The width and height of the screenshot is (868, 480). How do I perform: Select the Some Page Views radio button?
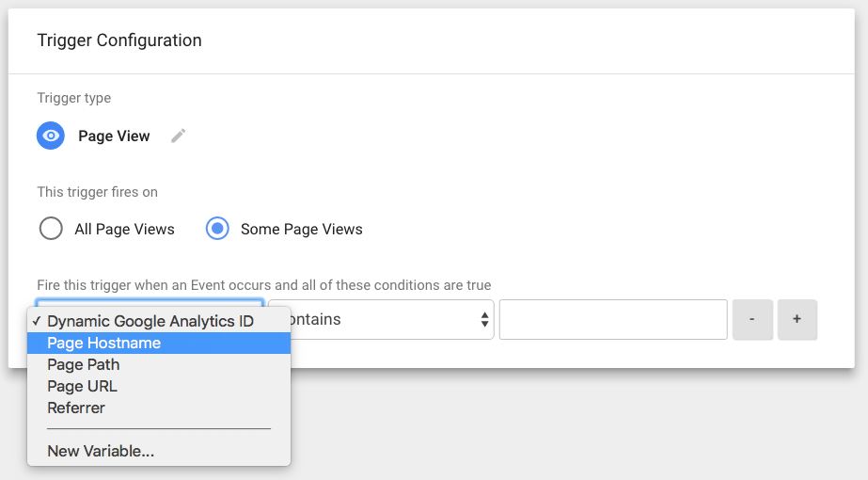[x=217, y=229]
